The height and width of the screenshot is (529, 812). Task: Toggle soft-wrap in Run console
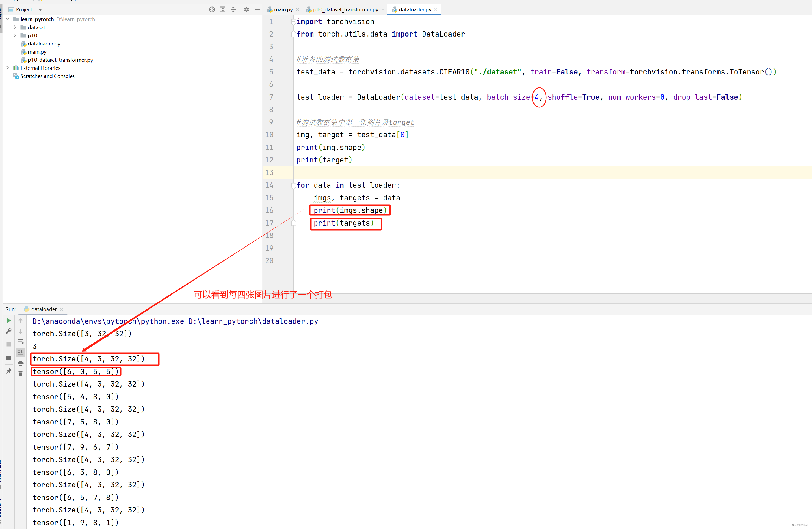(21, 342)
